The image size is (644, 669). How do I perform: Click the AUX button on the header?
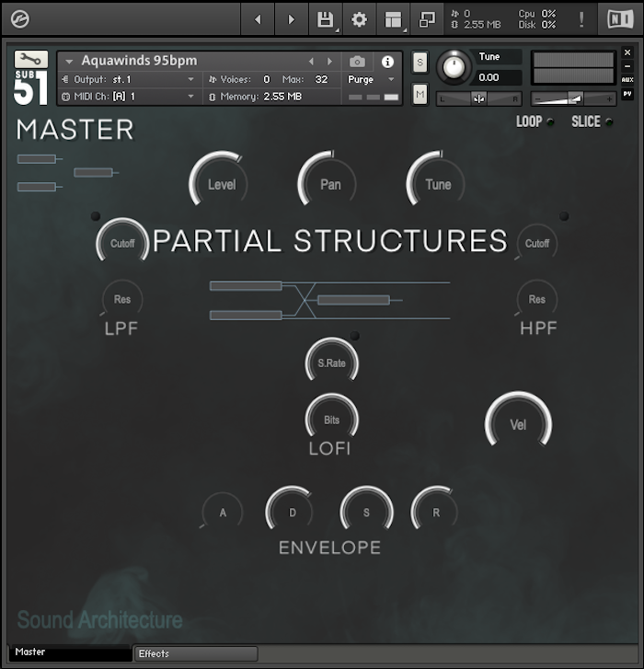pyautogui.click(x=627, y=80)
